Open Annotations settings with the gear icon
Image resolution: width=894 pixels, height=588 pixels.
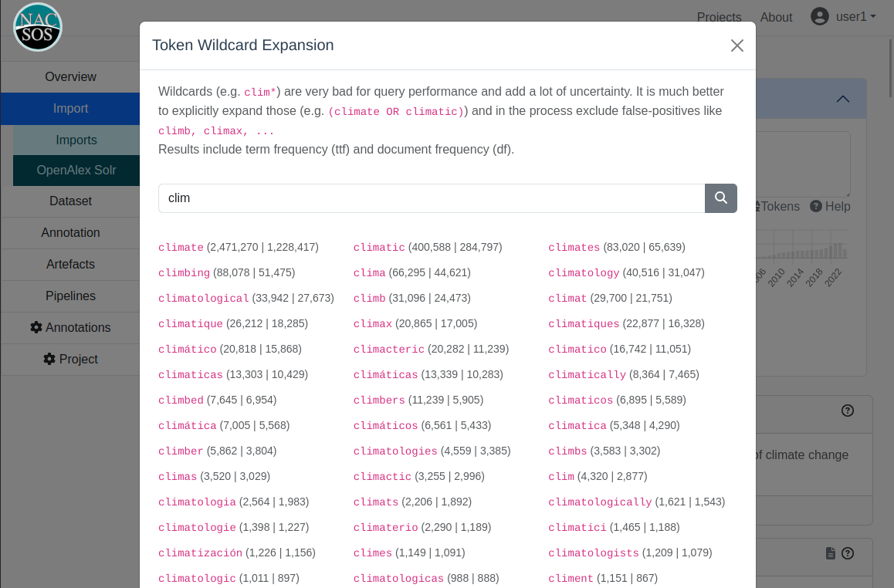pyautogui.click(x=36, y=327)
